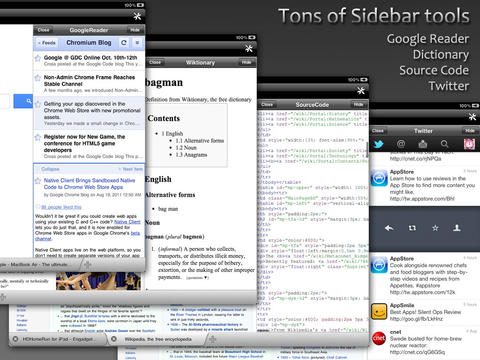Close the Wiktionary sidebar

point(155,62)
